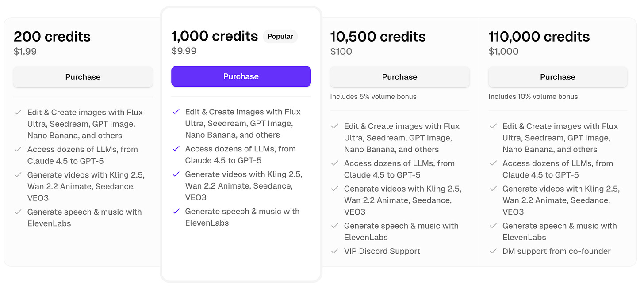Click the Popular badge next to 1,000 credits
The width and height of the screenshot is (644, 291).
tap(280, 36)
